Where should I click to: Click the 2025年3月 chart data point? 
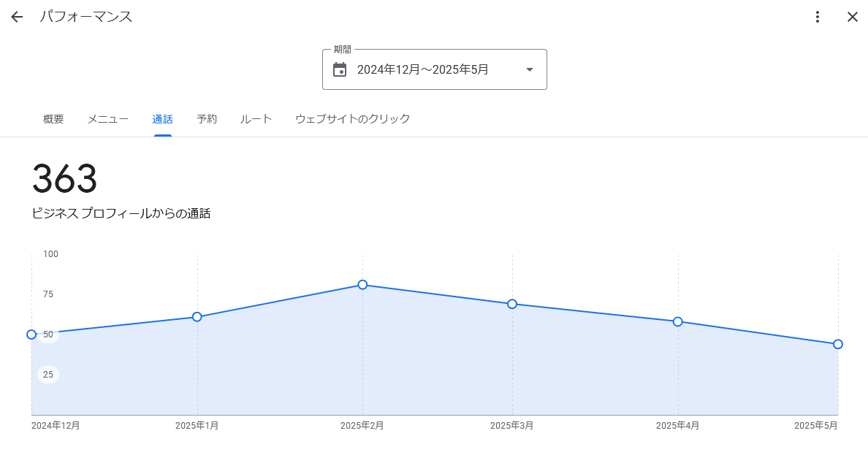(512, 304)
